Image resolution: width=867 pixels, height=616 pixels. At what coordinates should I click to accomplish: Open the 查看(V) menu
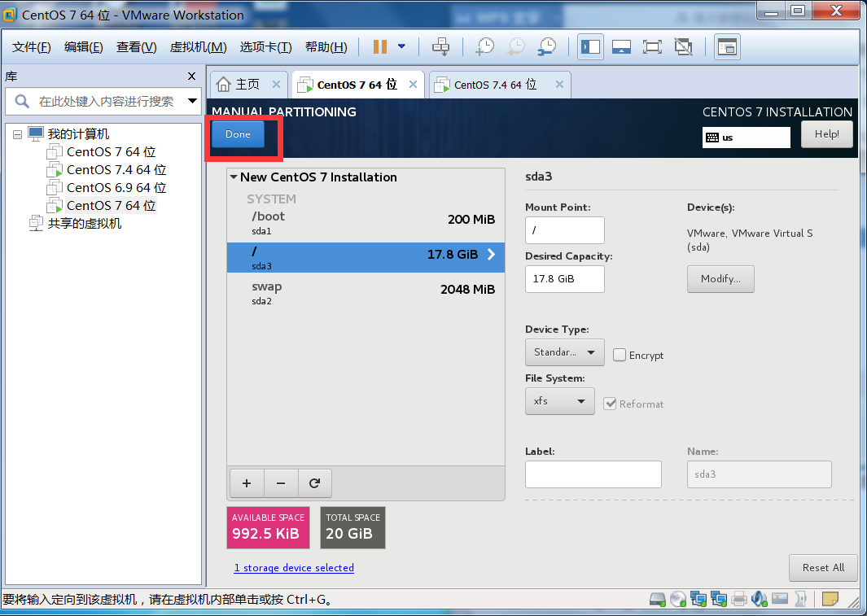137,47
